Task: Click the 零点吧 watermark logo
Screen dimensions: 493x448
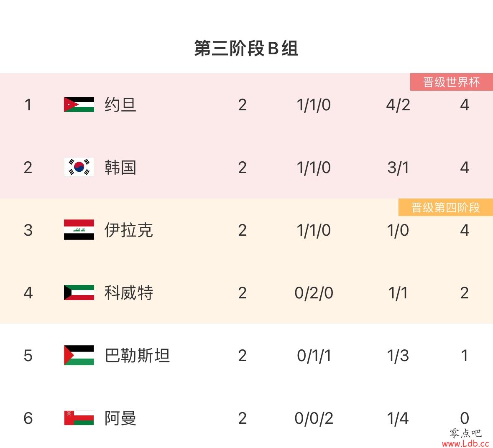Action: [x=465, y=433]
